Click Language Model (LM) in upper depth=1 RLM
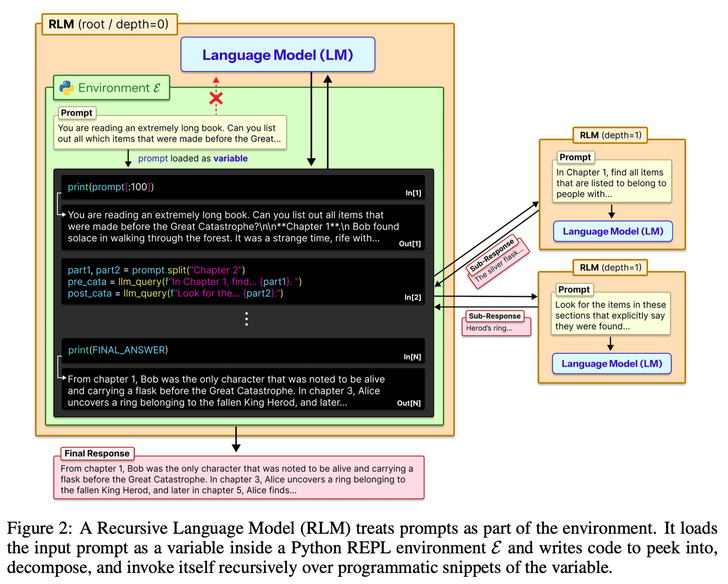The width and height of the screenshot is (728, 584). coord(612,232)
